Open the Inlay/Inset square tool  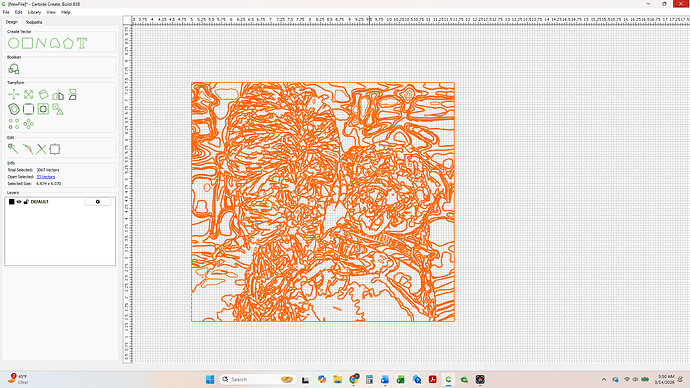(x=43, y=109)
